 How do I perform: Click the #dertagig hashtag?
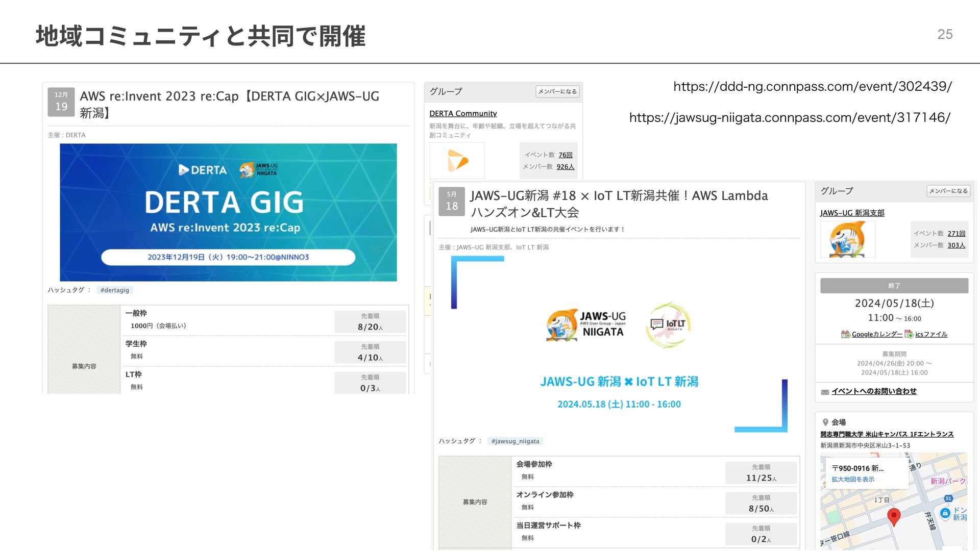pyautogui.click(x=115, y=290)
